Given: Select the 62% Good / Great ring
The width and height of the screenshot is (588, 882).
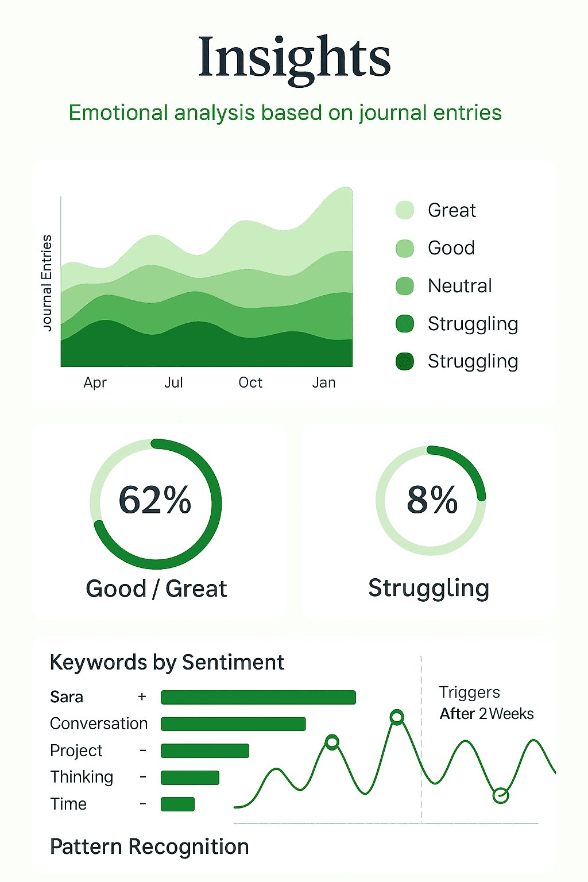Looking at the screenshot, I should [156, 504].
